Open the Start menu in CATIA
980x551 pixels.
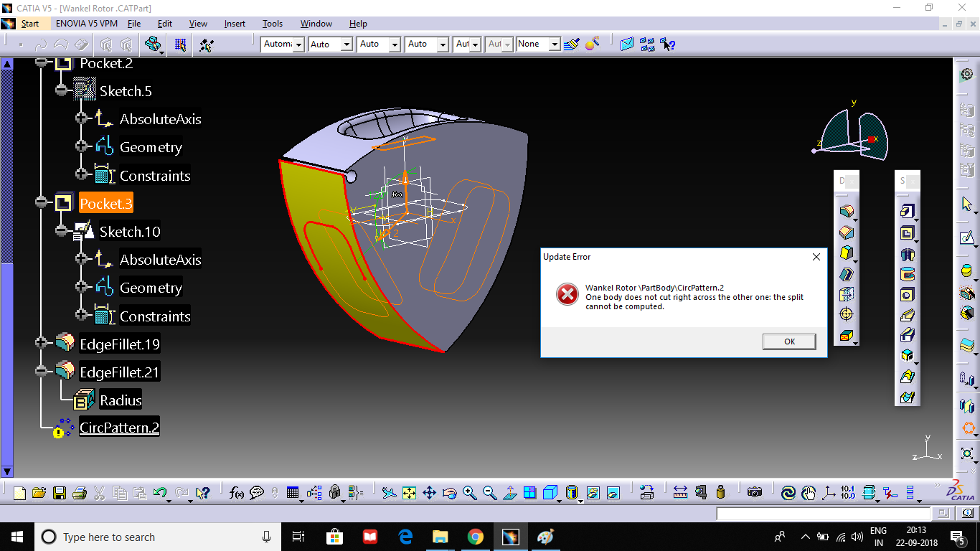(x=30, y=24)
